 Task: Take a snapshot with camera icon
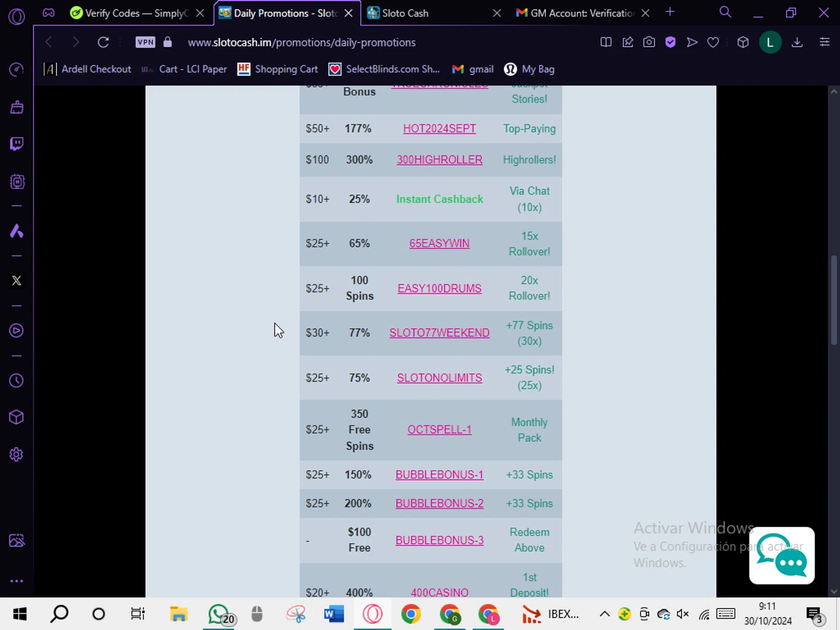coord(649,42)
